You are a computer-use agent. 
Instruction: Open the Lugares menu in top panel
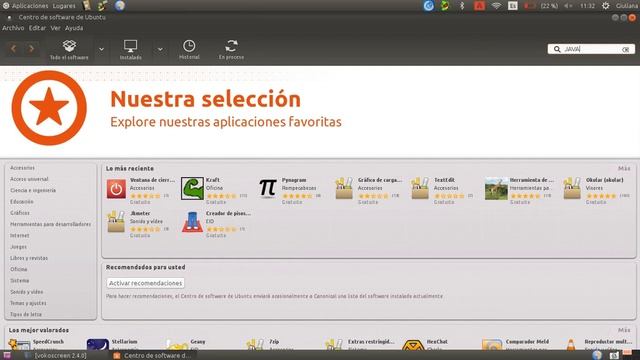tap(64, 6)
